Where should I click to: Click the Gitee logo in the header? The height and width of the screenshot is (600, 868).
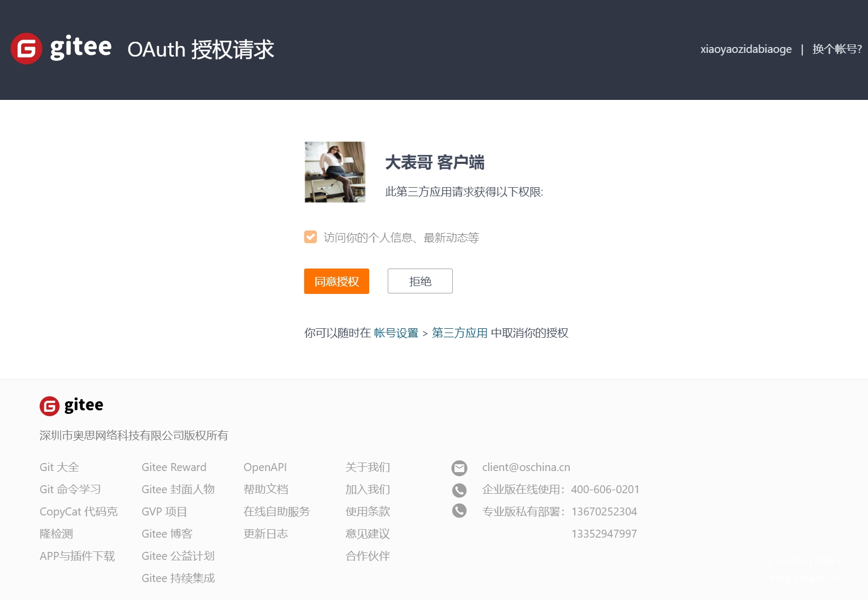pos(61,49)
